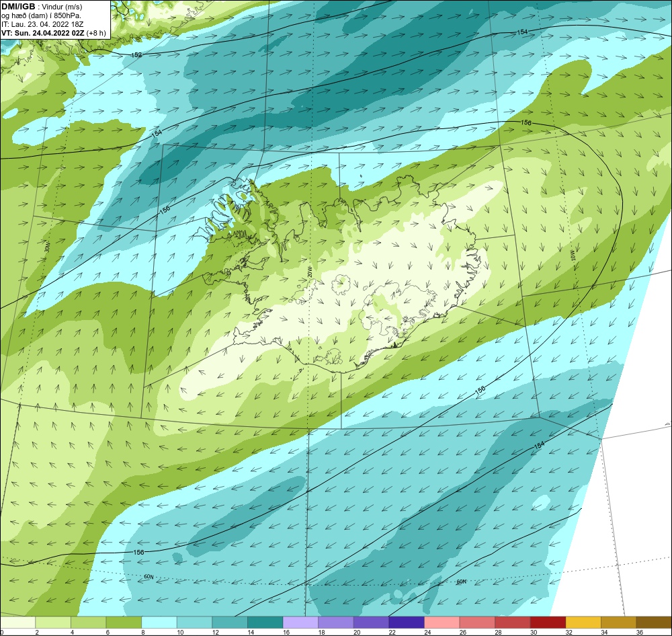Select legend value '16'
Image resolution: width=672 pixels, height=636 pixels.
[x=286, y=632]
